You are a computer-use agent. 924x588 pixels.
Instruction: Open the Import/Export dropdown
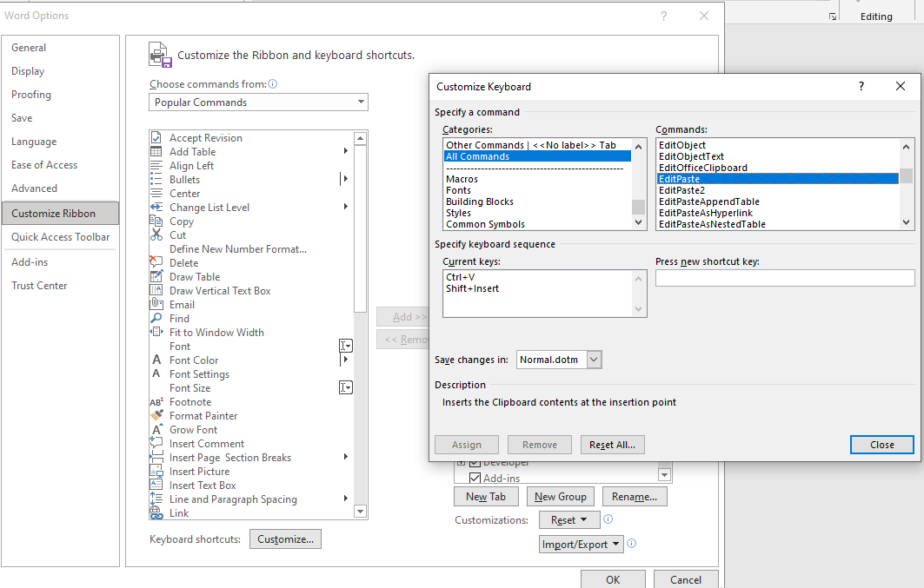pyautogui.click(x=581, y=545)
